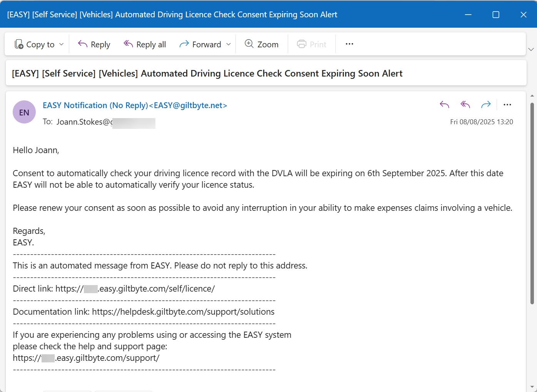Click the Copy to toolbar button
The height and width of the screenshot is (392, 537).
click(34, 44)
